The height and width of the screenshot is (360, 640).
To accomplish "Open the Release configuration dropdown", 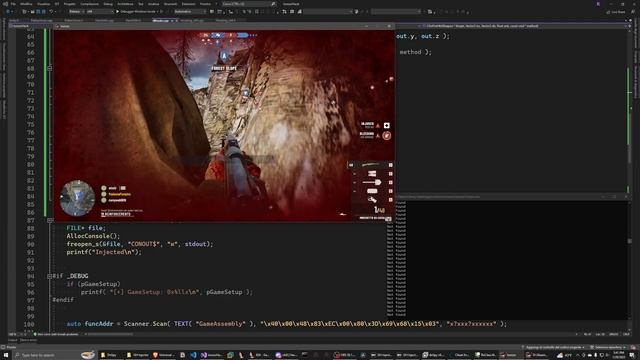I will (76, 12).
